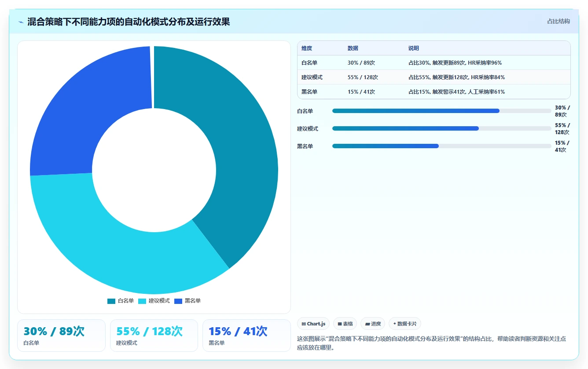Viewport: 588px width, 369px height.
Task: Click the 维度 column header
Action: 307,48
